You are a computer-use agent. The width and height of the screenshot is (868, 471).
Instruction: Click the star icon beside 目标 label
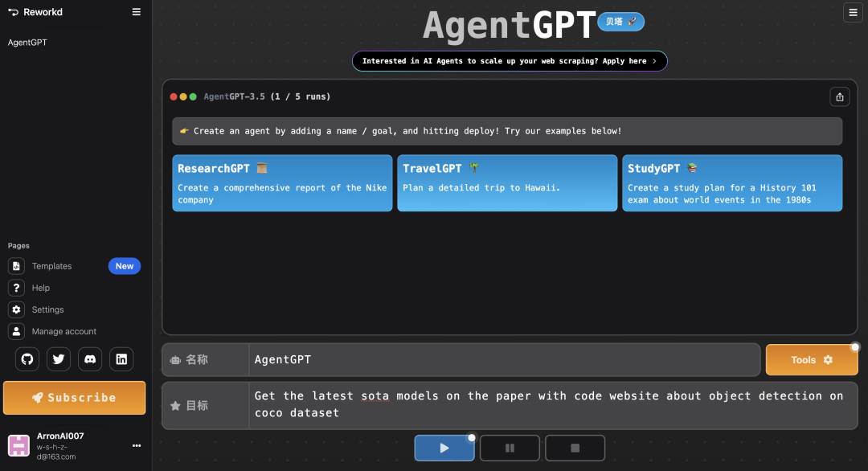175,406
